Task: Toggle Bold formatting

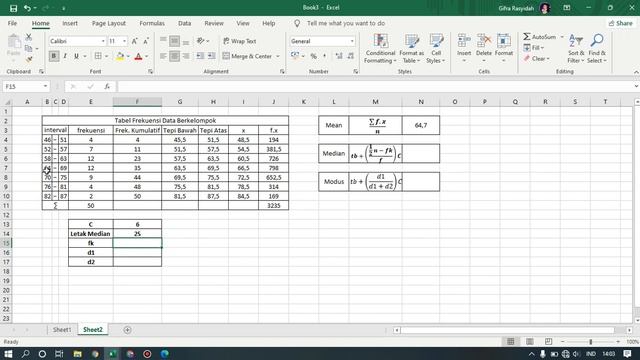Action: 53,56
